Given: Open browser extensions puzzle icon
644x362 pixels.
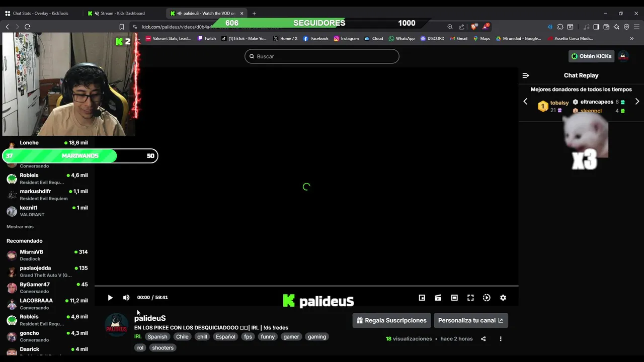Looking at the screenshot, I should pos(560,27).
